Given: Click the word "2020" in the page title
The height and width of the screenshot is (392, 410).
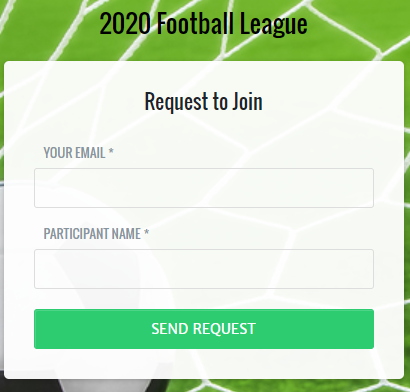Looking at the screenshot, I should pos(125,24).
